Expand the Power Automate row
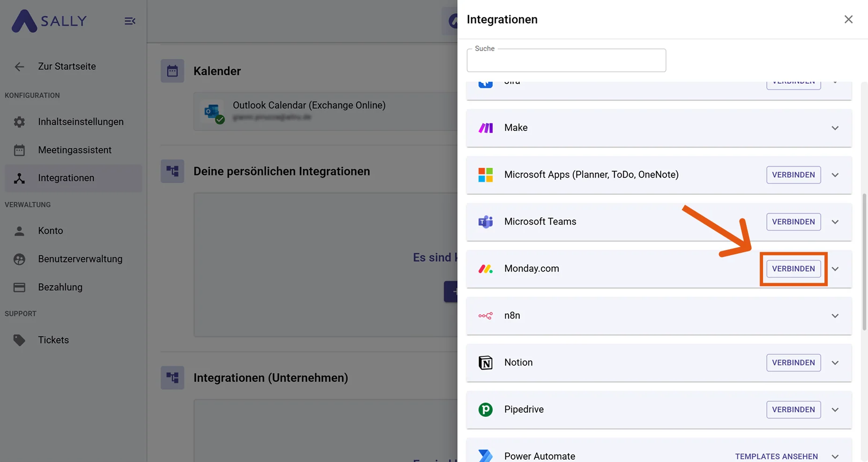 (x=835, y=456)
